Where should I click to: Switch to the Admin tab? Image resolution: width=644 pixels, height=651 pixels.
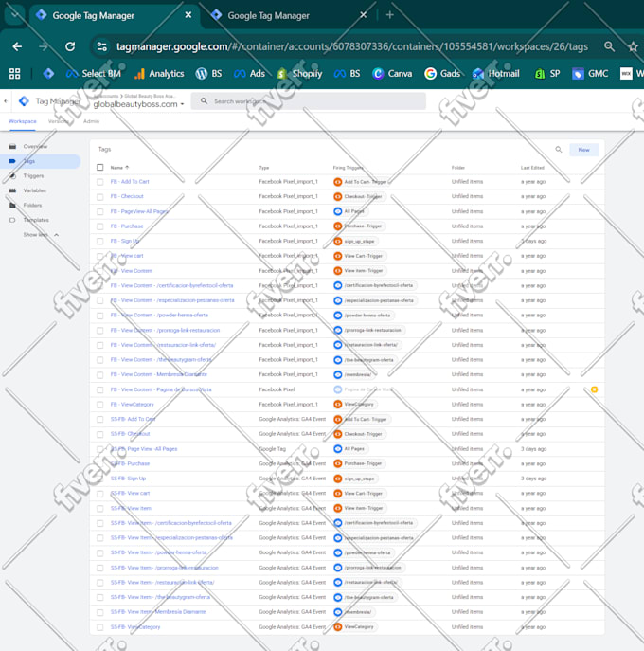pyautogui.click(x=91, y=121)
